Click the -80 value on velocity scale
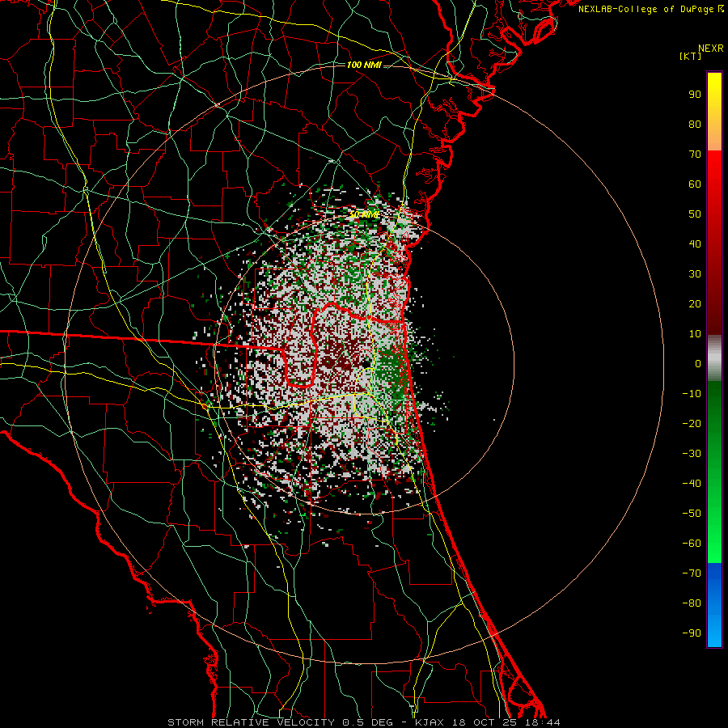Screen dimensions: 728x728 692,603
